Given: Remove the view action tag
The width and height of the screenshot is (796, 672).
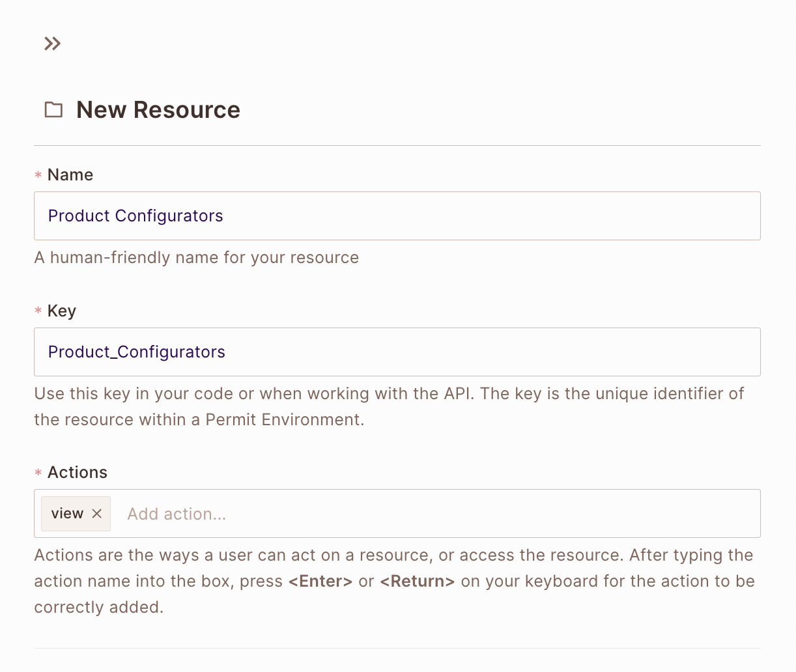Looking at the screenshot, I should (97, 514).
